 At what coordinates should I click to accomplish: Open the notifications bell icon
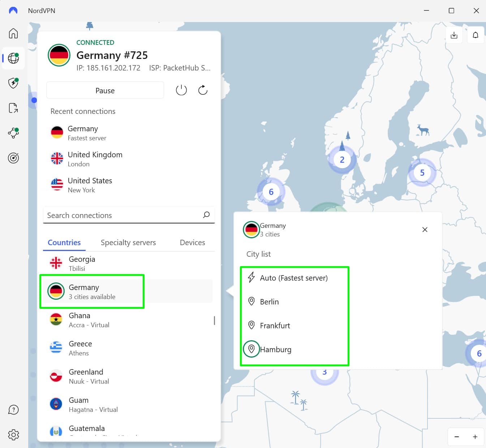476,35
